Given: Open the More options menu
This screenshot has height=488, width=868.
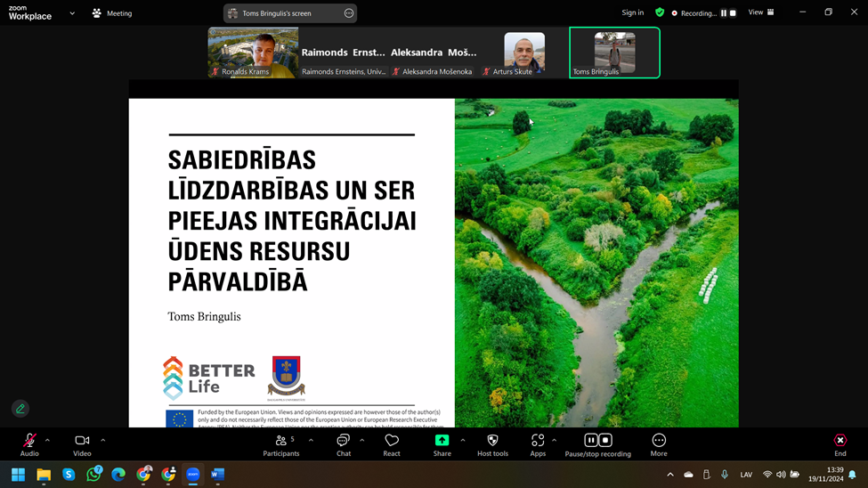Looking at the screenshot, I should pyautogui.click(x=659, y=444).
